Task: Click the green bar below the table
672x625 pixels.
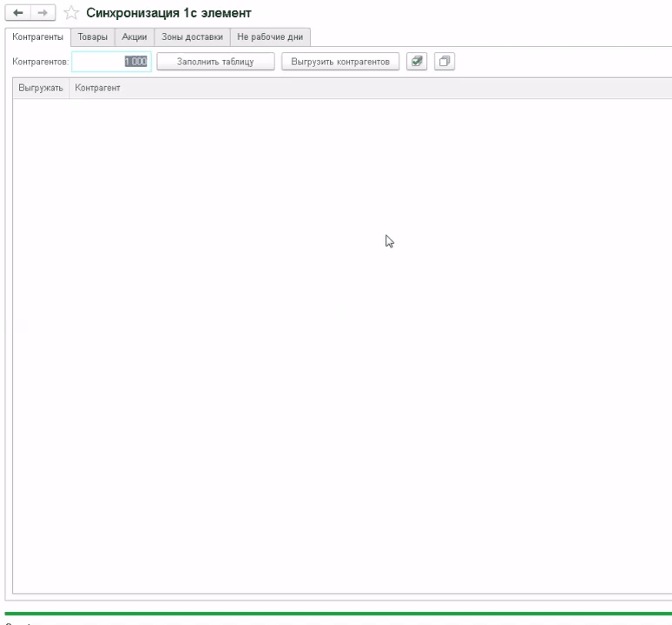Action: (x=339, y=614)
